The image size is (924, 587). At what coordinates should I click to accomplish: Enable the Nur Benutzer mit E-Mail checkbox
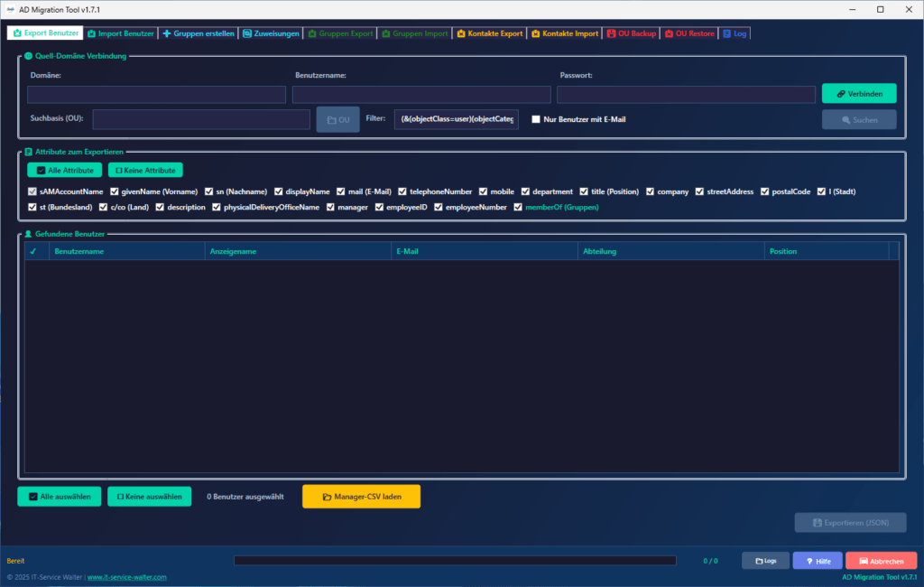535,118
